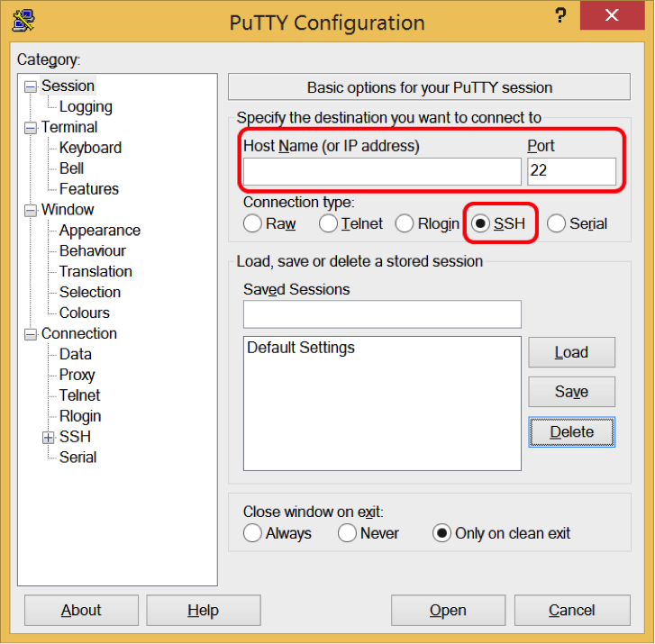The width and height of the screenshot is (655, 644).
Task: Expand the SSH tree node
Action: pyautogui.click(x=49, y=437)
